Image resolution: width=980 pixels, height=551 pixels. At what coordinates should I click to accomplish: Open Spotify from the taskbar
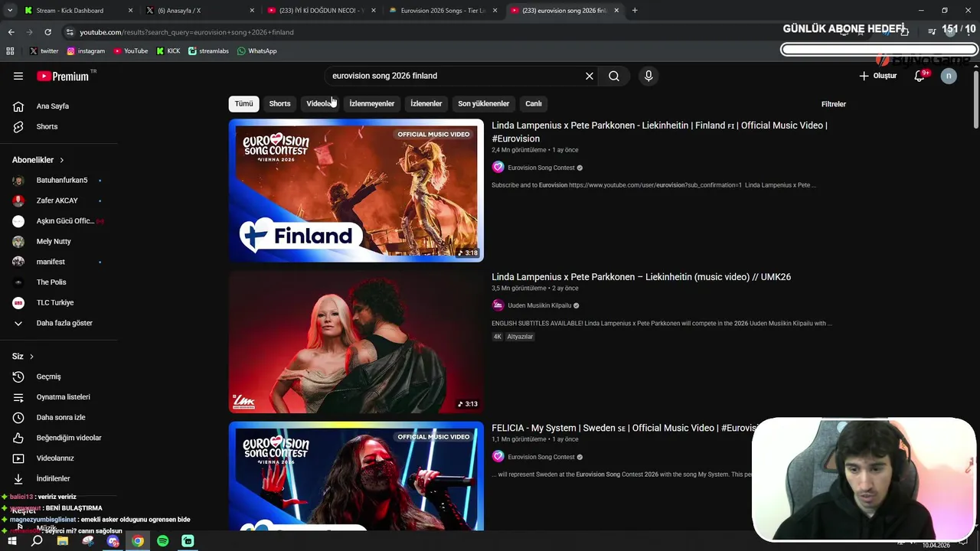(x=163, y=541)
